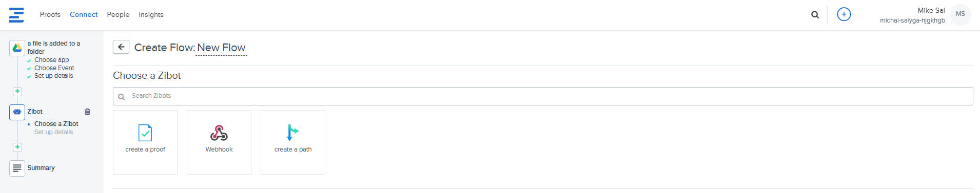Switch to the People section

(118, 14)
